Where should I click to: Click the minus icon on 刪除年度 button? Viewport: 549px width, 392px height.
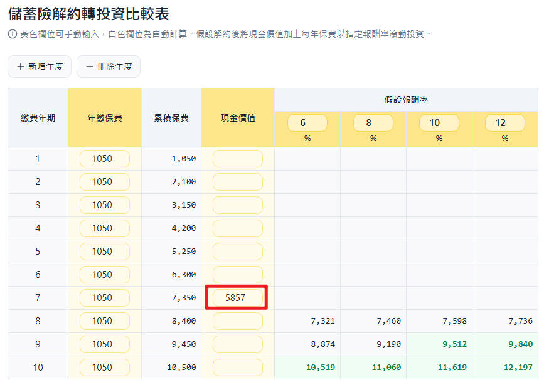88,66
